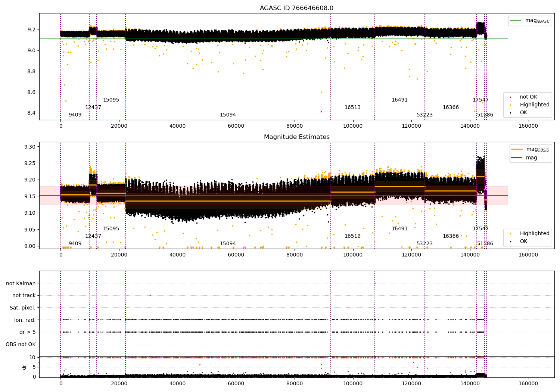The height and width of the screenshot is (392, 560).
Task: Select the 8.8 y-axis tick label
Action: tap(31, 71)
